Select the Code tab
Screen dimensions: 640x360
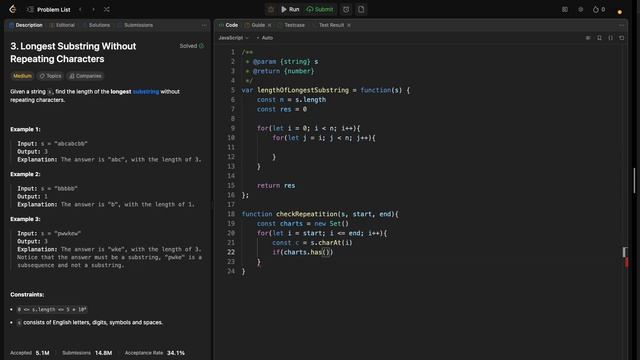pos(228,25)
